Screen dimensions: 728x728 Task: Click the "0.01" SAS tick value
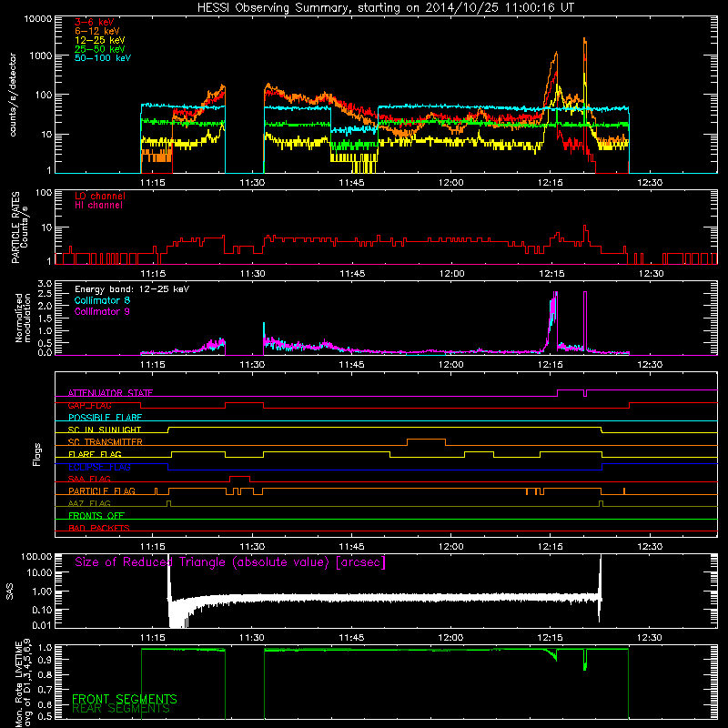(x=42, y=625)
